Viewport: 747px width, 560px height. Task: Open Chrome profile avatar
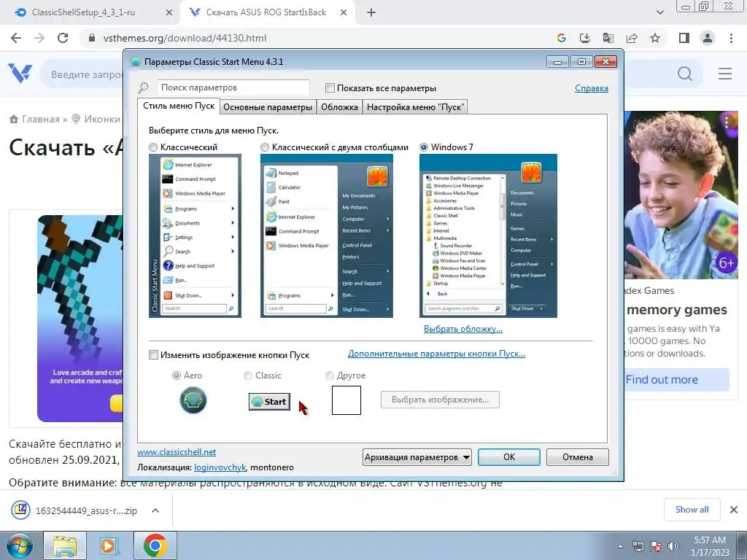click(708, 38)
